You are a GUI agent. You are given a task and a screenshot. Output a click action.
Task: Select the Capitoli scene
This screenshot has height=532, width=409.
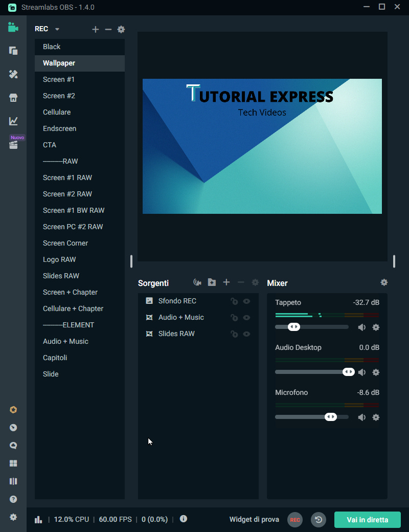[80, 358]
